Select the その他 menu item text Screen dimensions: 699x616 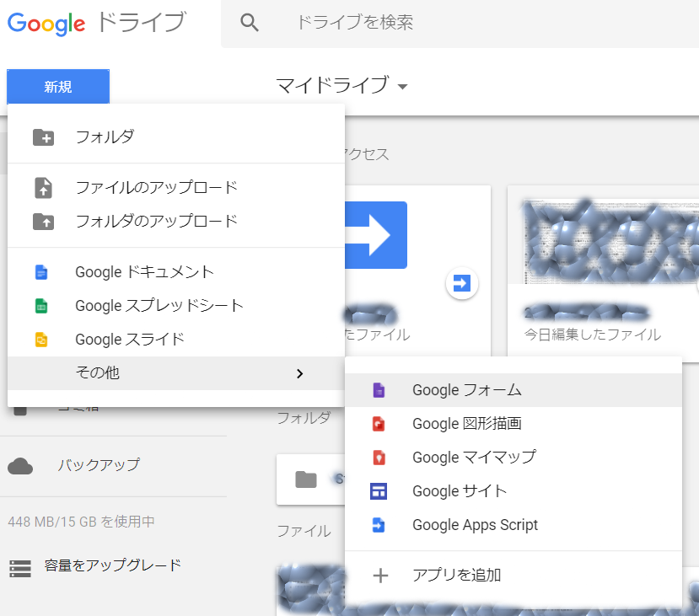tap(98, 372)
